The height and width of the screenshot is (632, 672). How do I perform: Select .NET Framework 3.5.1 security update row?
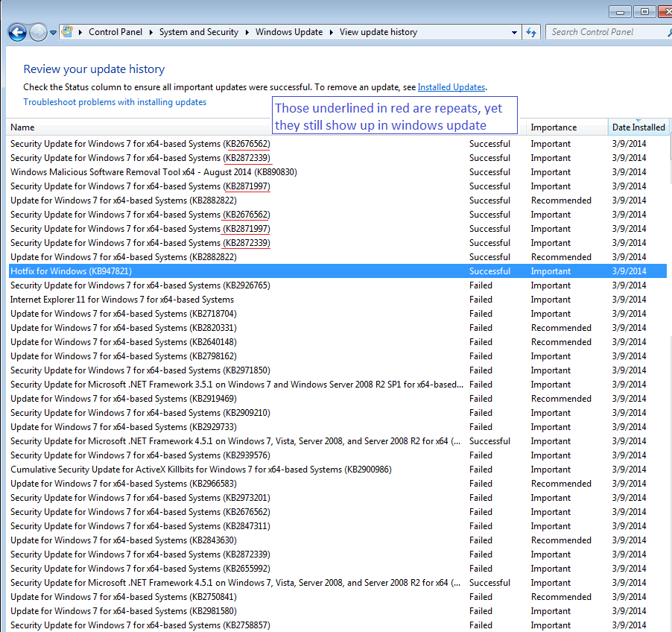pyautogui.click(x=337, y=384)
